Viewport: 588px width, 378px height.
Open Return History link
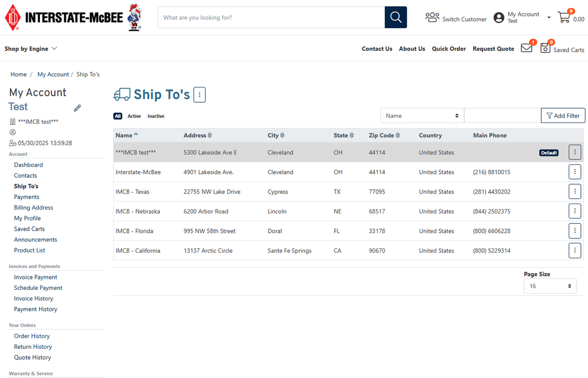tap(33, 347)
